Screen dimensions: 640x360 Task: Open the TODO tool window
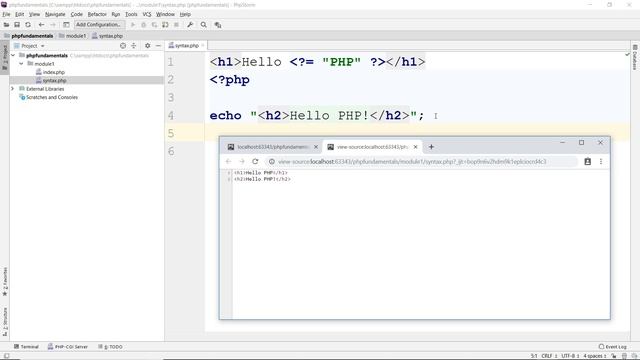pos(110,347)
